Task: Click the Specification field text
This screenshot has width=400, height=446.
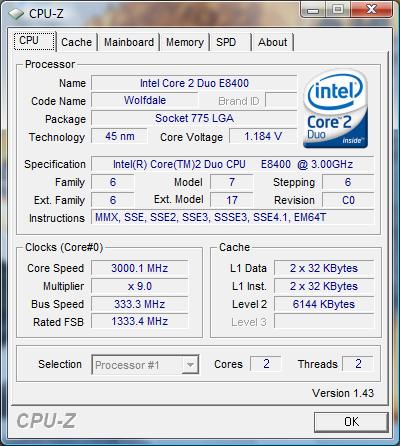Action: click(x=233, y=164)
